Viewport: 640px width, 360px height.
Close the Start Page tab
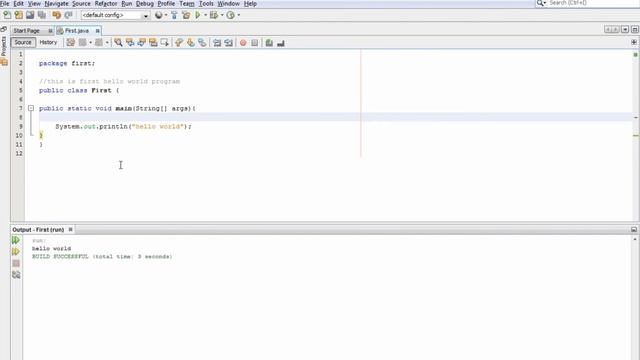[x=50, y=31]
